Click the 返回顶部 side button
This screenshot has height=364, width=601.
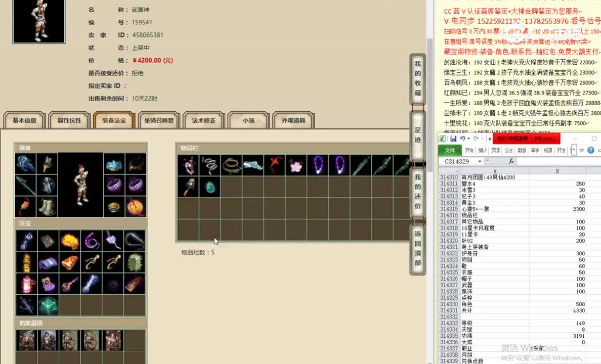click(418, 248)
